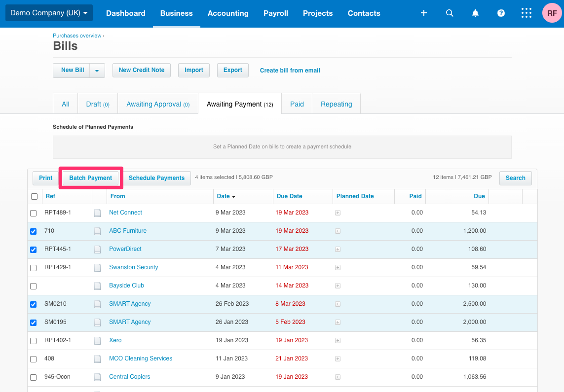Screen dimensions: 564x392
Task: Open the PowerDirect contact link
Action: click(x=125, y=249)
